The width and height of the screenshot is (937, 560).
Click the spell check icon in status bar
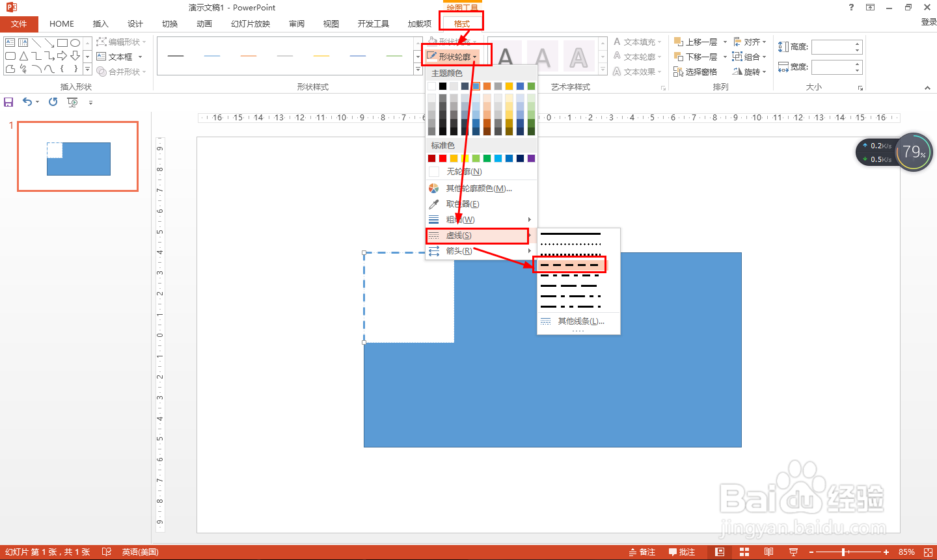click(107, 552)
